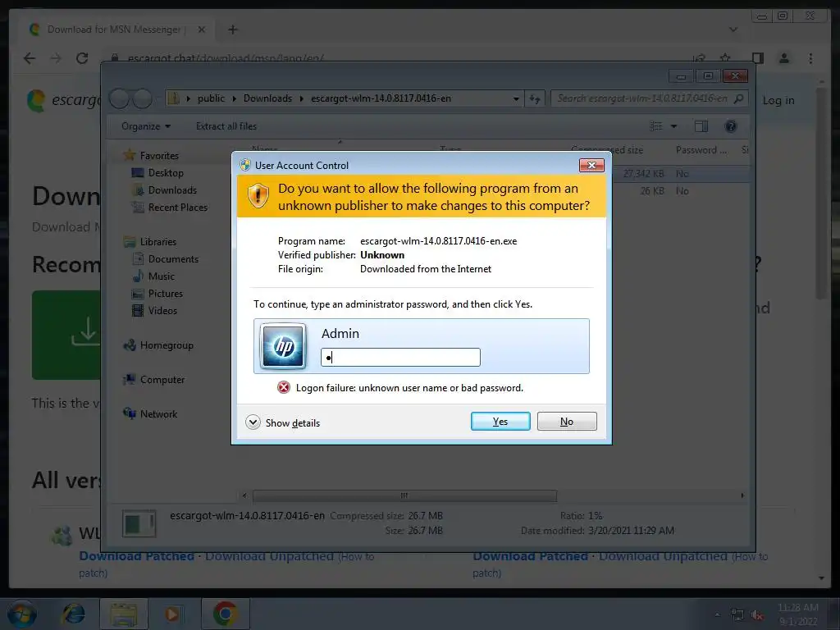
Task: Bookmark page with Chrome star icon
Action: tap(725, 58)
